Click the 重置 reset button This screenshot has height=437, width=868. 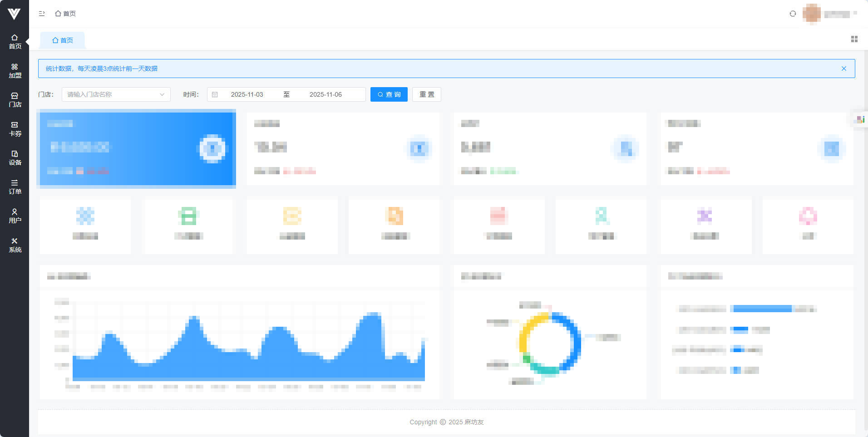point(426,94)
